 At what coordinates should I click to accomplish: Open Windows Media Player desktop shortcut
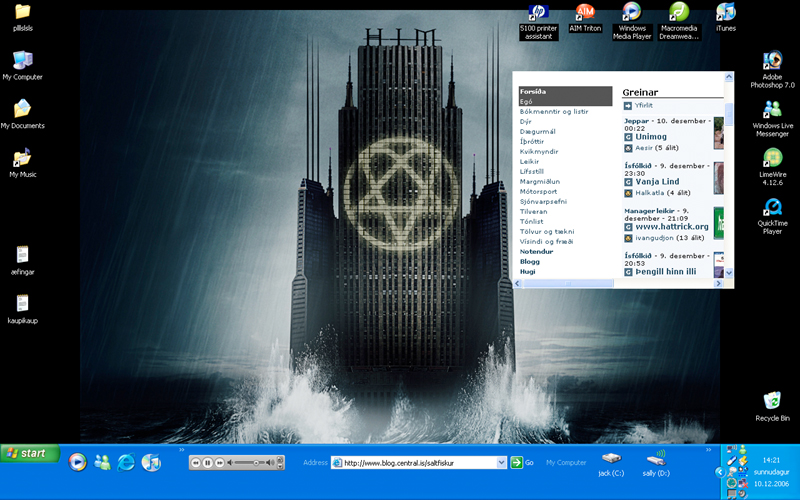[x=632, y=21]
